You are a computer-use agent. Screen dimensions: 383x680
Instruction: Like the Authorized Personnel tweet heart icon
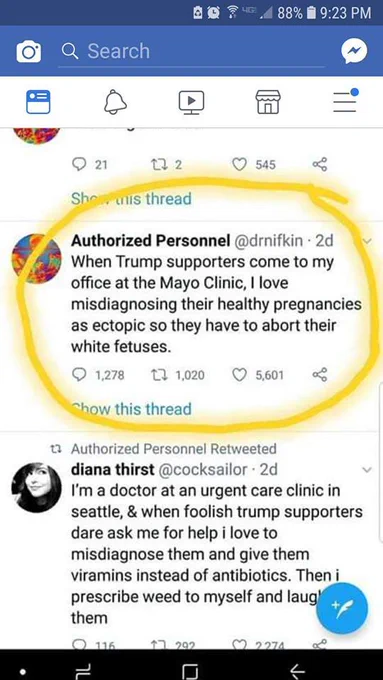[x=239, y=375]
